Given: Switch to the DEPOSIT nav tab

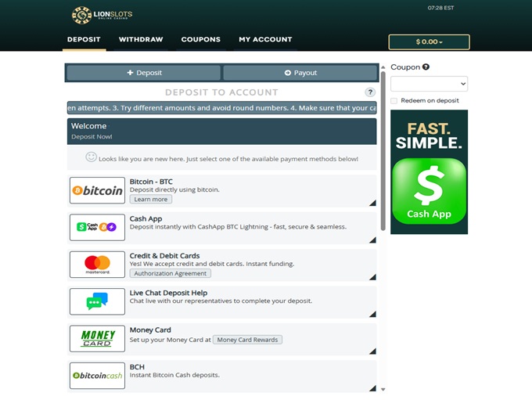Looking at the screenshot, I should 84,39.
